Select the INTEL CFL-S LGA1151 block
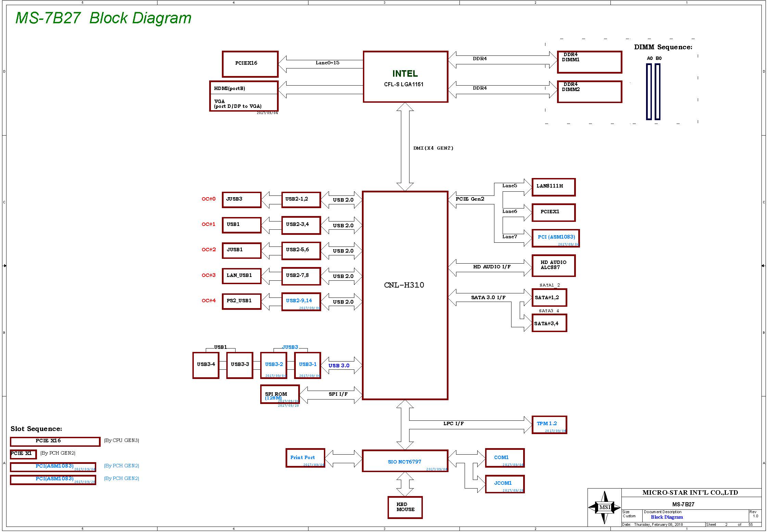This screenshot has width=770, height=532. click(405, 77)
